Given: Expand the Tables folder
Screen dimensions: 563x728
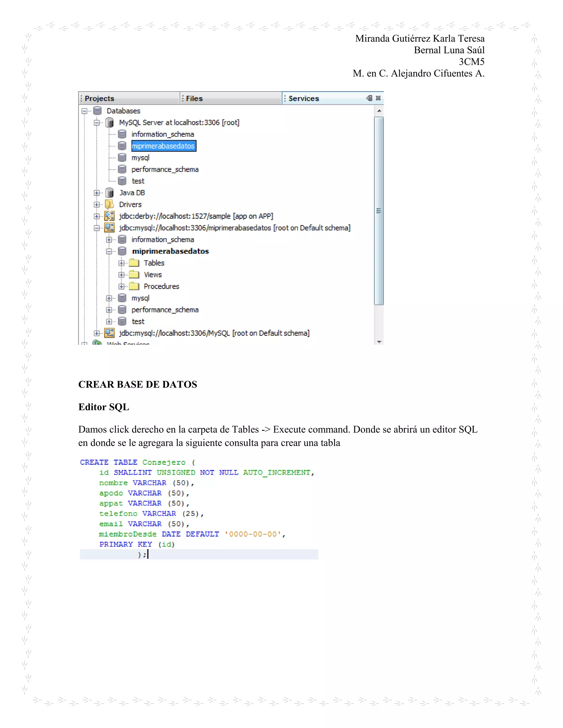Looking at the screenshot, I should [x=122, y=263].
